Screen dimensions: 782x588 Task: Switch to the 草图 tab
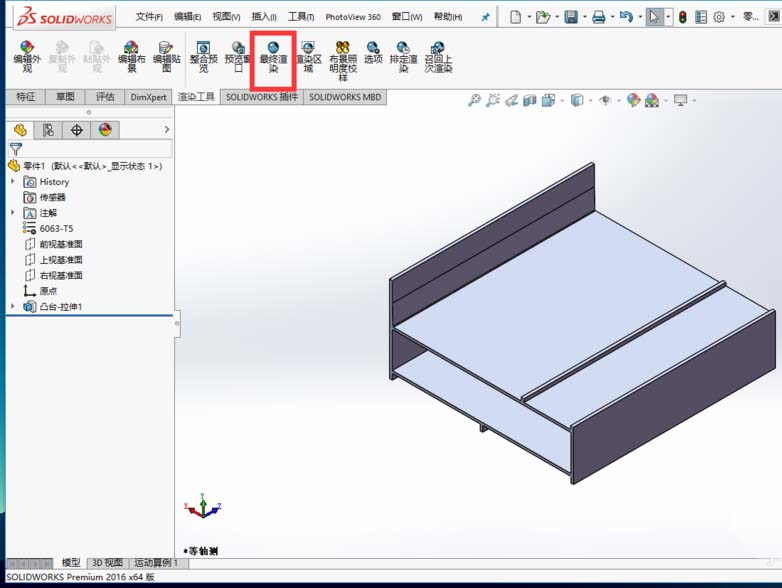click(65, 97)
